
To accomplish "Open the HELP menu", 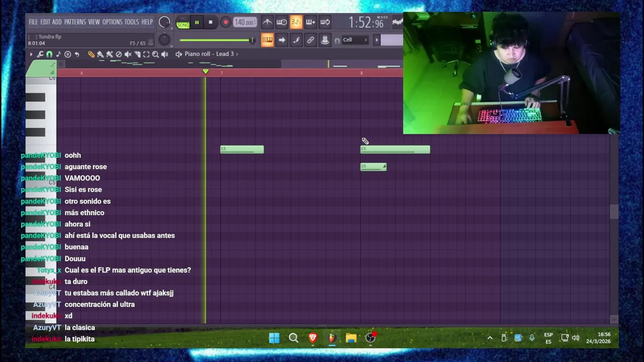I will pyautogui.click(x=147, y=22).
